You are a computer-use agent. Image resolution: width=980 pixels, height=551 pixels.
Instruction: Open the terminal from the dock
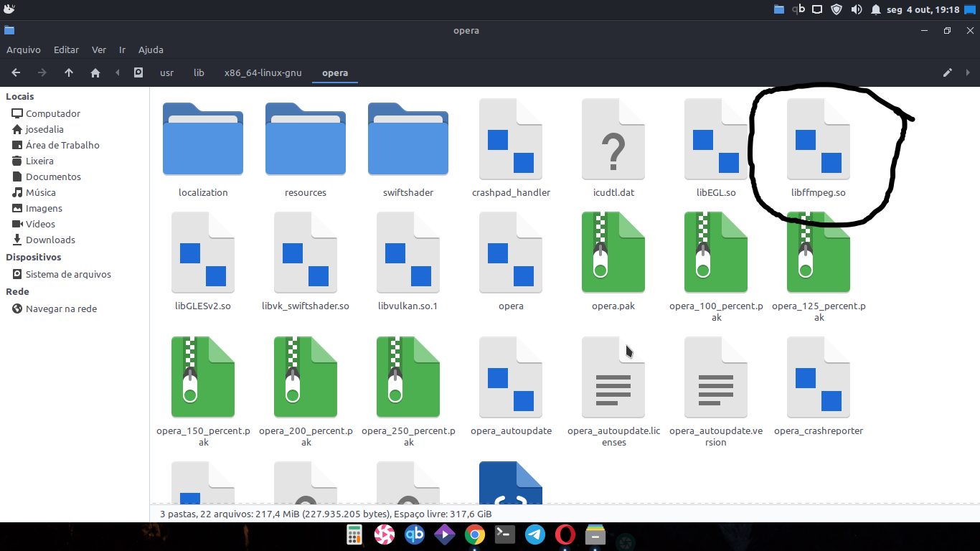[505, 534]
